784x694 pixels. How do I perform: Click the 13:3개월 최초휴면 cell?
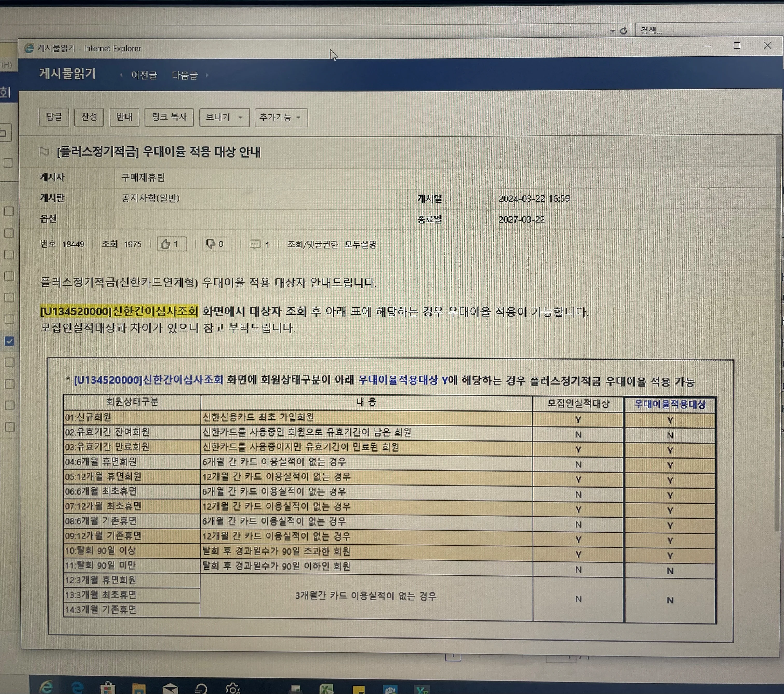coord(132,595)
